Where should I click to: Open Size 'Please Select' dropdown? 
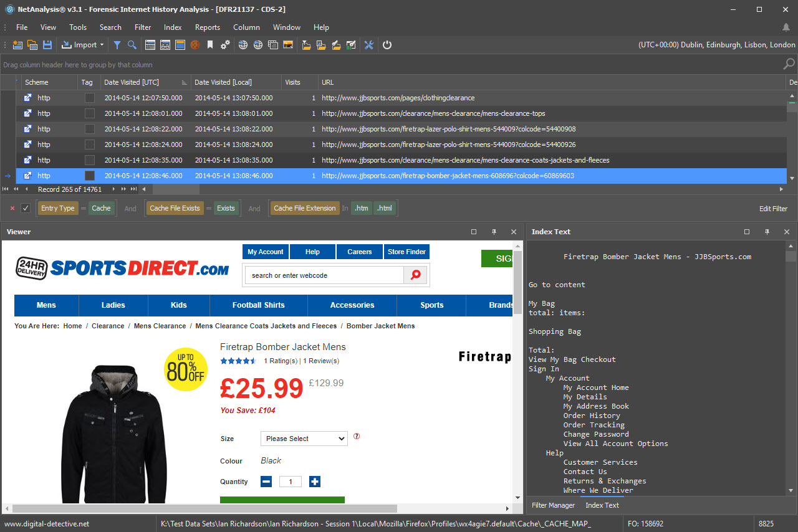304,439
